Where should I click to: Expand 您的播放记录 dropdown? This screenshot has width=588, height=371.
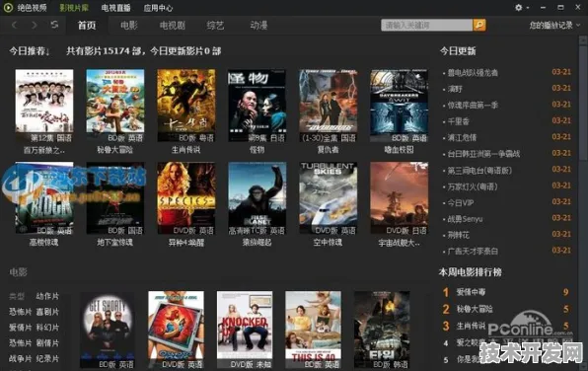pyautogui.click(x=554, y=25)
